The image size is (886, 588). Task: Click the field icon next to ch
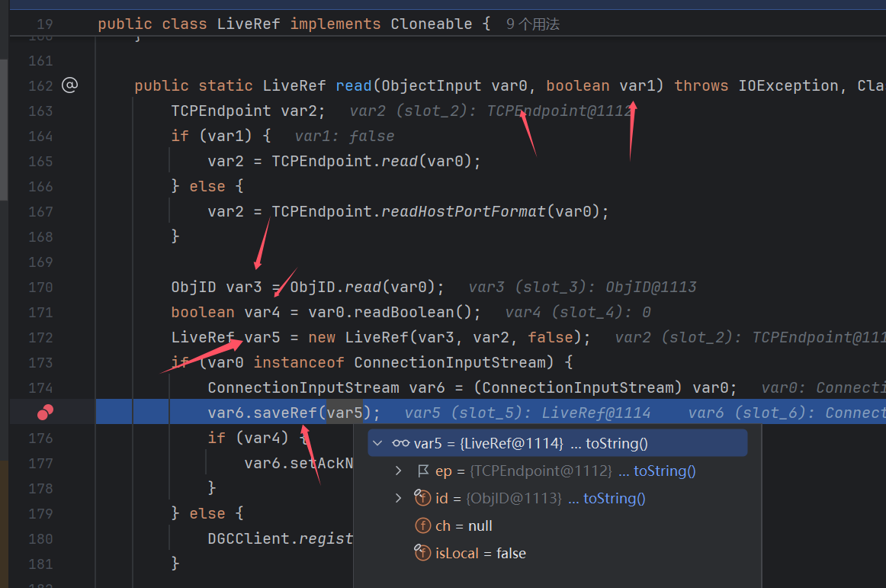[x=422, y=525]
